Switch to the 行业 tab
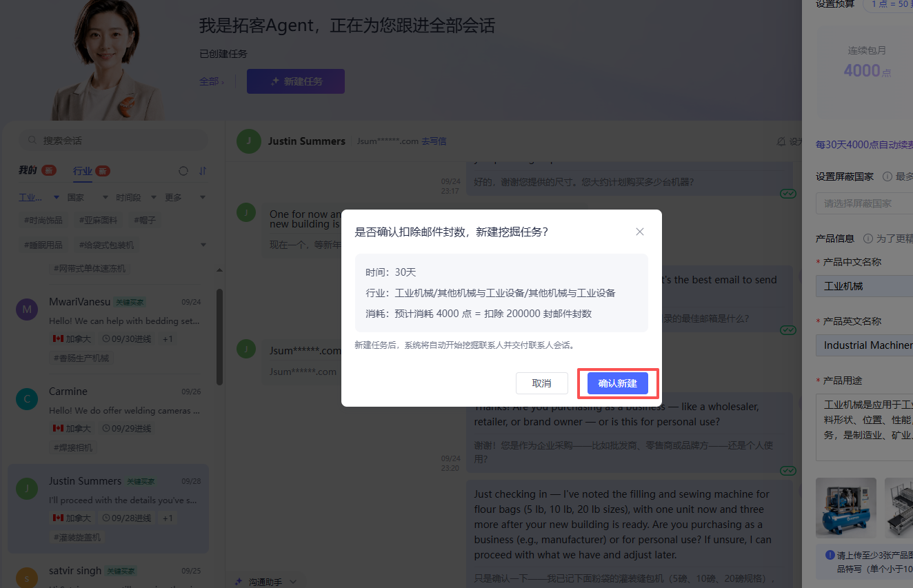Screen dimensions: 913x588 [83, 170]
